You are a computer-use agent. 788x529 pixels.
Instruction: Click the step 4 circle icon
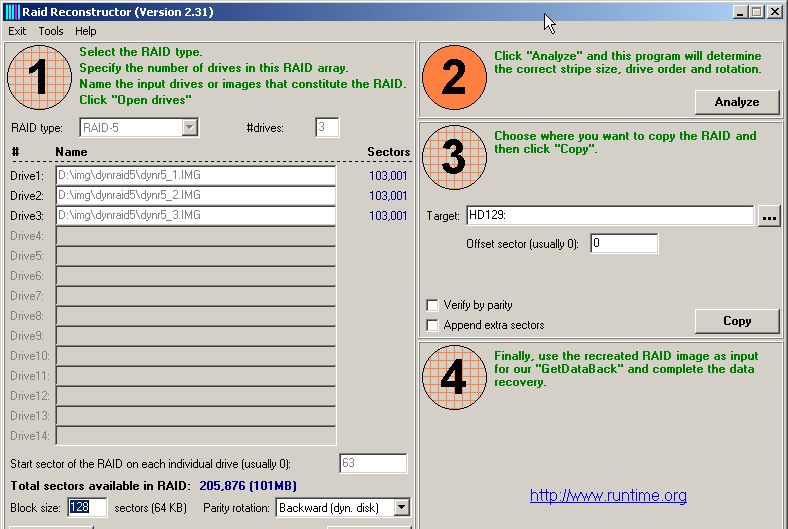[453, 378]
